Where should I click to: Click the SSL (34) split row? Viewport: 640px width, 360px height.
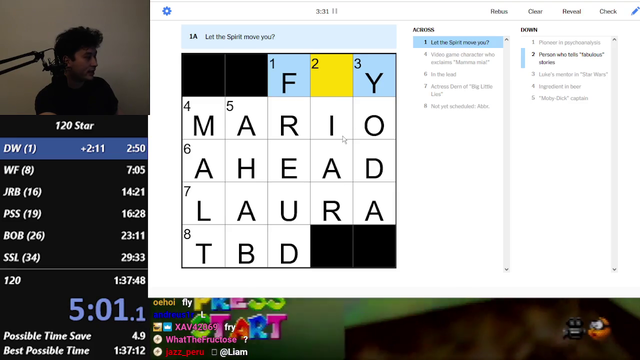click(x=74, y=258)
